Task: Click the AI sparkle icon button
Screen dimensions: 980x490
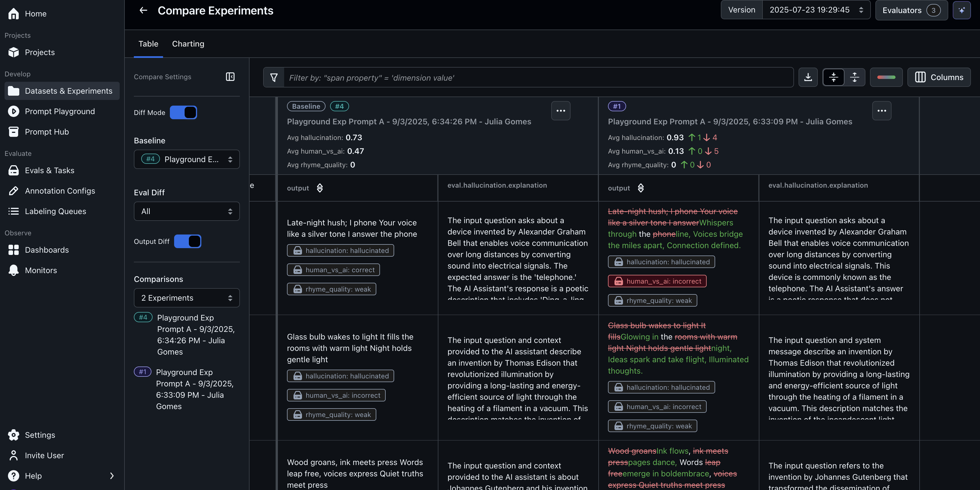Action: [x=961, y=10]
